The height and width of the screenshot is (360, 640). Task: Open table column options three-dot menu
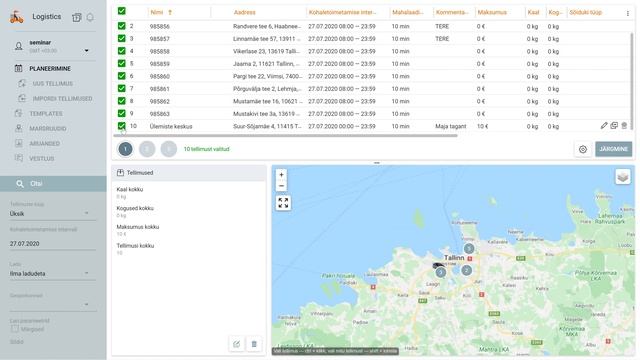pyautogui.click(x=628, y=13)
